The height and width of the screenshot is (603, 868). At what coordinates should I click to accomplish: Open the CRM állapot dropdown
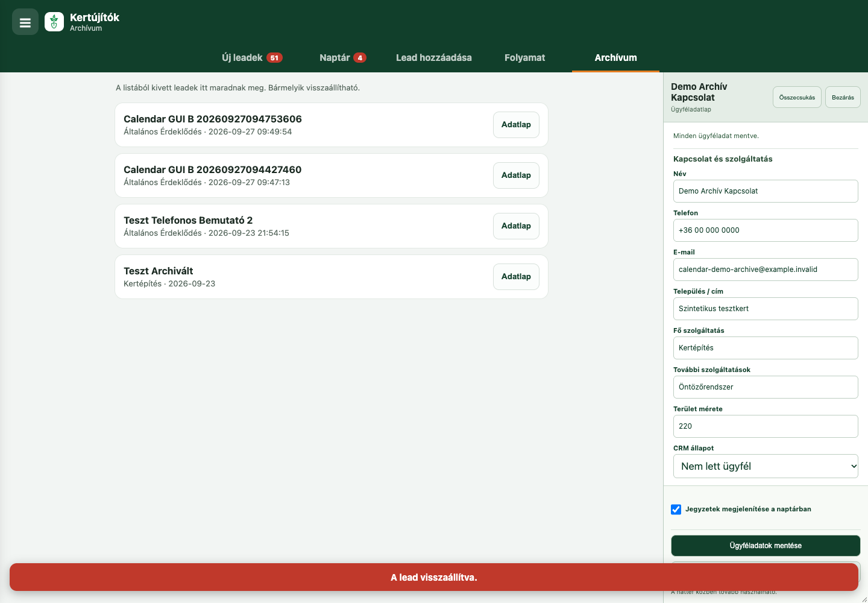coord(766,466)
